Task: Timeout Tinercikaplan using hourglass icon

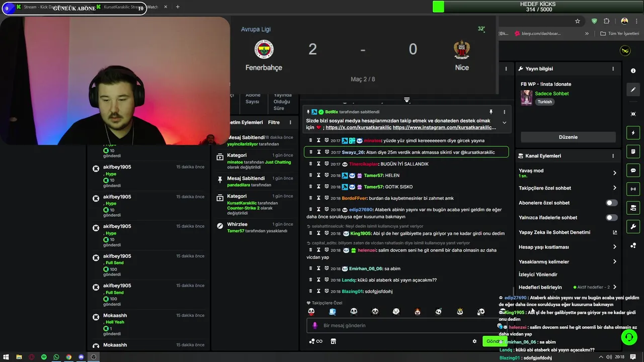Action: [318, 163]
